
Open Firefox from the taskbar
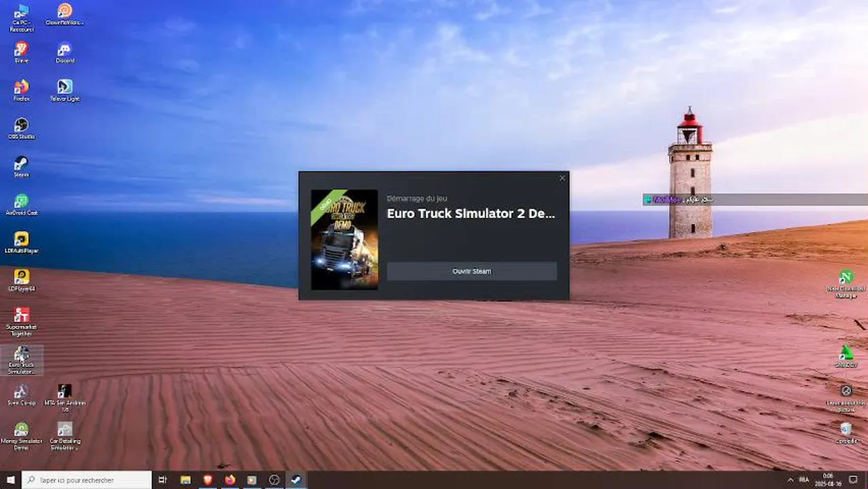(x=230, y=479)
